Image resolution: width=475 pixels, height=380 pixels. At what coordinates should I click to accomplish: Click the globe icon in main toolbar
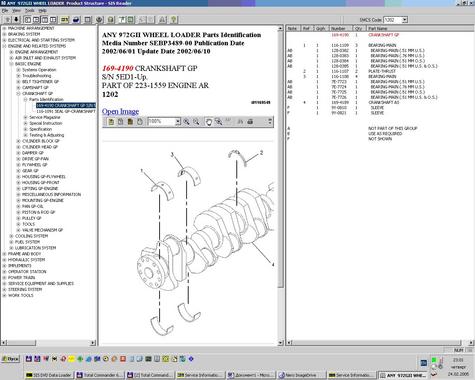99,20
